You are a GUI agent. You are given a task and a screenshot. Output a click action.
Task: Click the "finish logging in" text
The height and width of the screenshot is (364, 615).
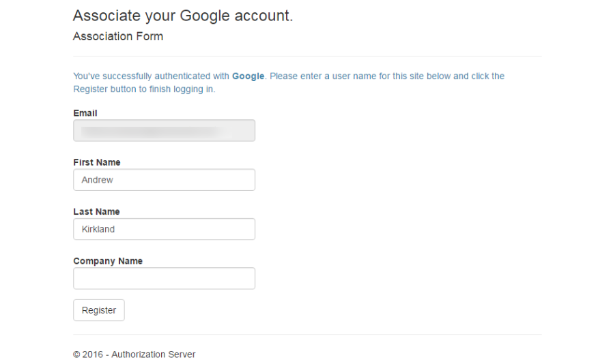pos(186,89)
